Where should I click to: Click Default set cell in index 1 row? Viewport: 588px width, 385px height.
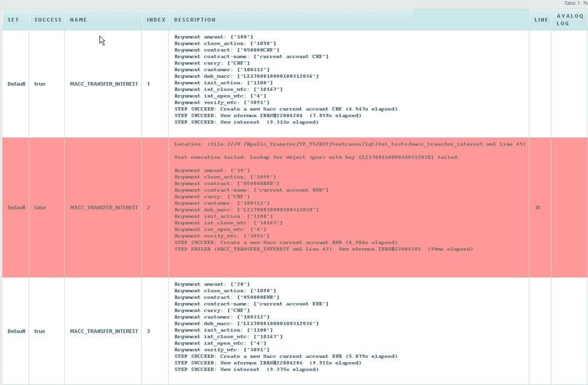[x=16, y=84]
